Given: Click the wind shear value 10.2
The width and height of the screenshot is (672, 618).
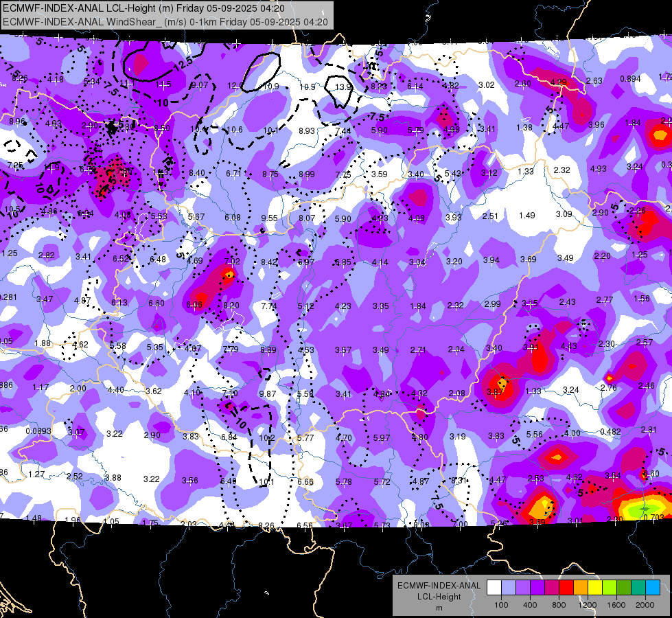Looking at the screenshot, I should coord(267,438).
